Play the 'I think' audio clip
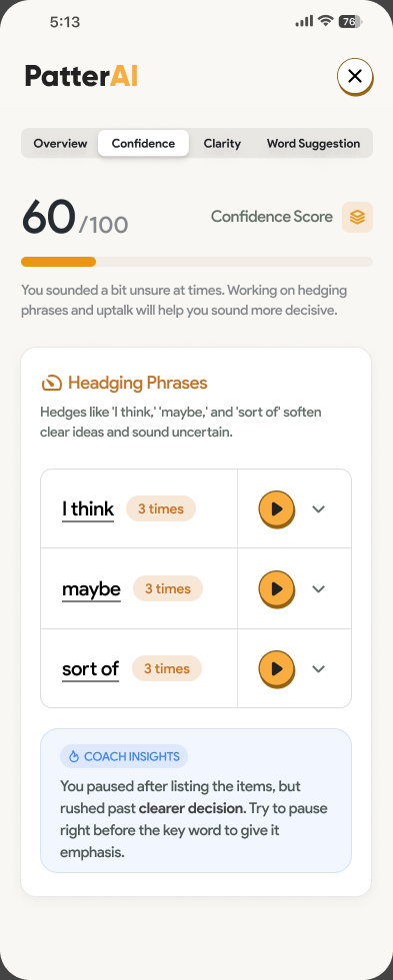This screenshot has height=980, width=393. click(x=277, y=509)
